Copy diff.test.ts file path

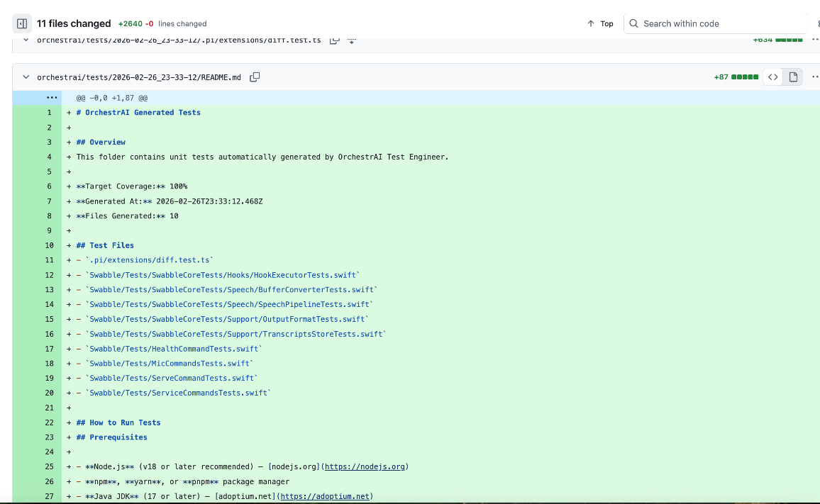(334, 40)
